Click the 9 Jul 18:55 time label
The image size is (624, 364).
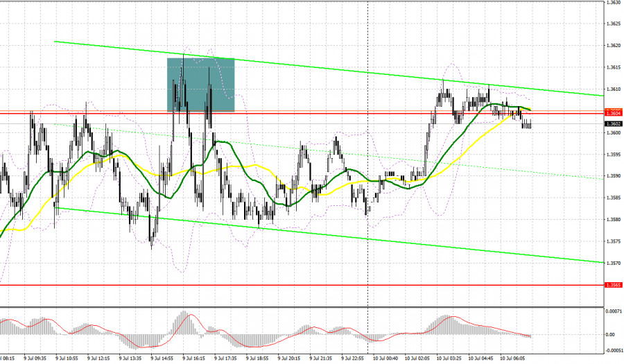(257, 358)
